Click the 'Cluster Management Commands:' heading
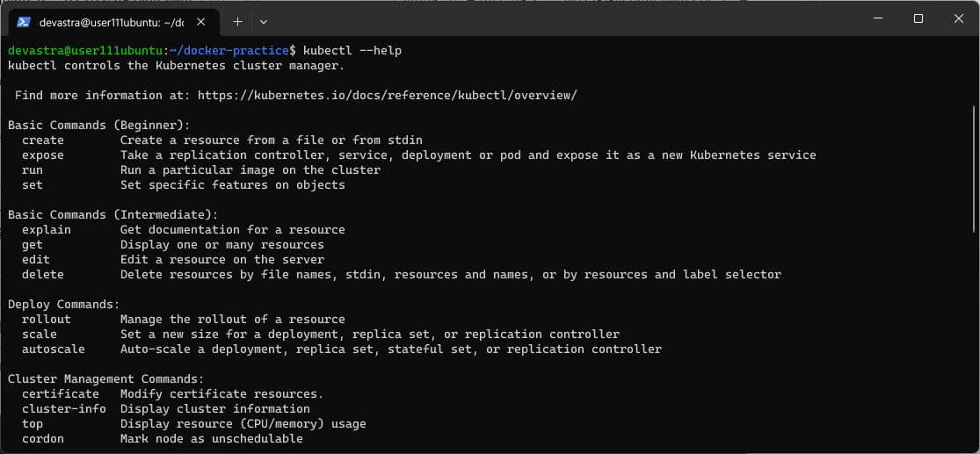This screenshot has width=980, height=454. tap(106, 379)
